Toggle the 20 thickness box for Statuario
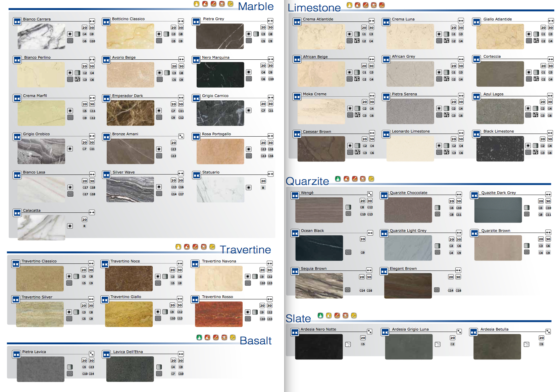The image size is (559, 392). [x=263, y=181]
